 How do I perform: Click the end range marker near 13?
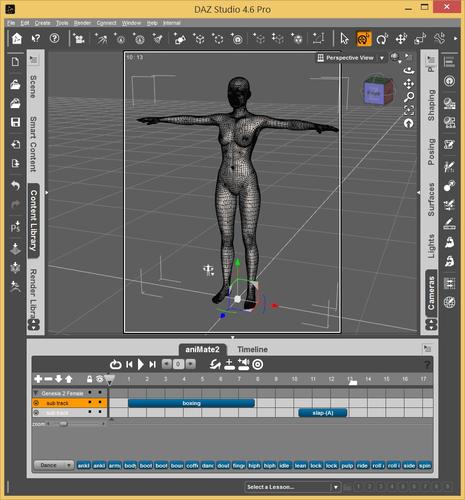pos(353,382)
